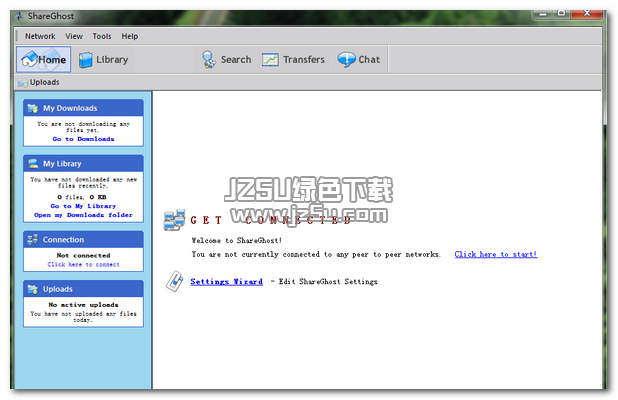Follow the Go to Downloads link

click(x=83, y=139)
